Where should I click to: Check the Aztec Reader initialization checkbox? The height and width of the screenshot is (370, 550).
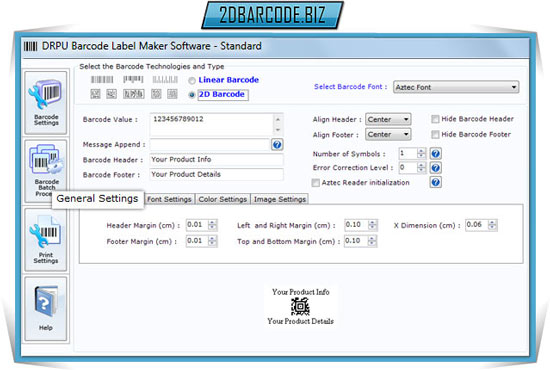coord(316,183)
